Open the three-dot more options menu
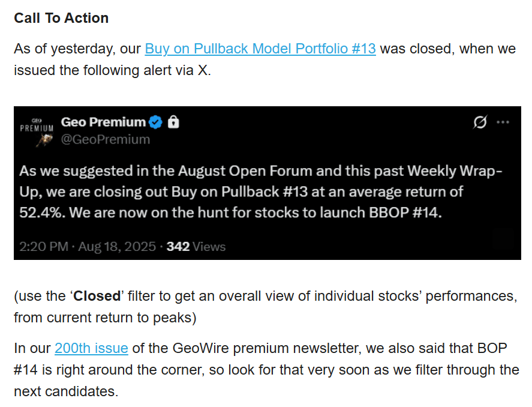The image size is (532, 407). [503, 122]
